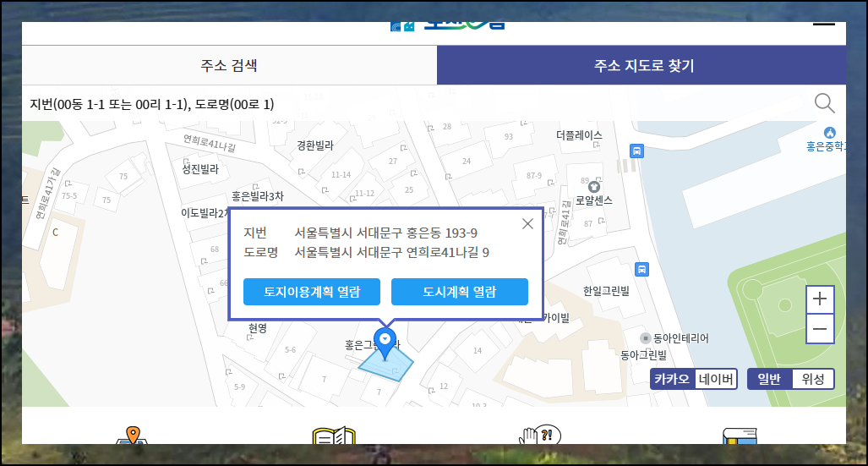Click the 동아인테리어 place marker dot
The image size is (868, 466).
pos(646,338)
